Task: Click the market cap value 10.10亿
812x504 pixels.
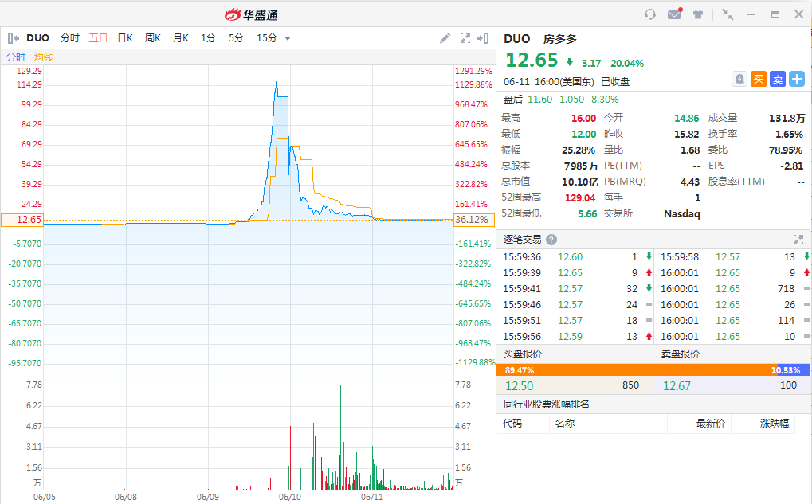Action: 580,182
